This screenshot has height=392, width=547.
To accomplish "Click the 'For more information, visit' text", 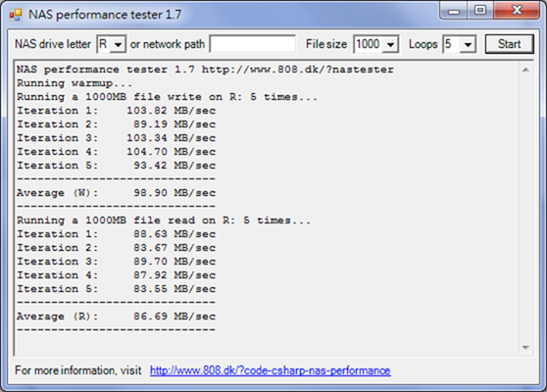I will pos(78,370).
